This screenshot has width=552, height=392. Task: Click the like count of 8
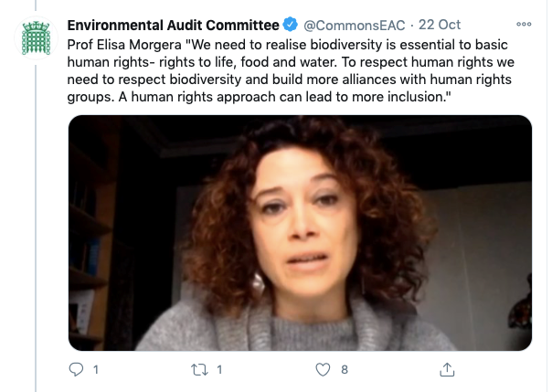pyautogui.click(x=344, y=369)
